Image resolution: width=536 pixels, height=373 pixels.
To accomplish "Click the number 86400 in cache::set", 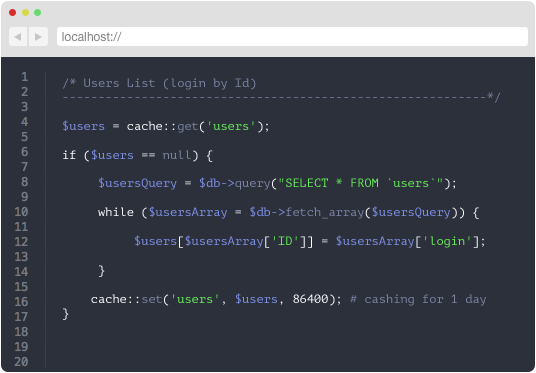I will click(x=310, y=299).
